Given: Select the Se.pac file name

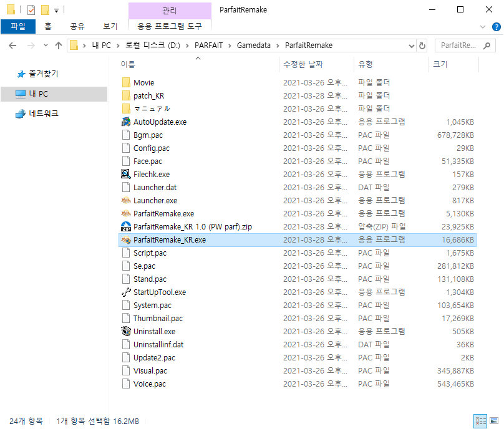Looking at the screenshot, I should [x=144, y=266].
